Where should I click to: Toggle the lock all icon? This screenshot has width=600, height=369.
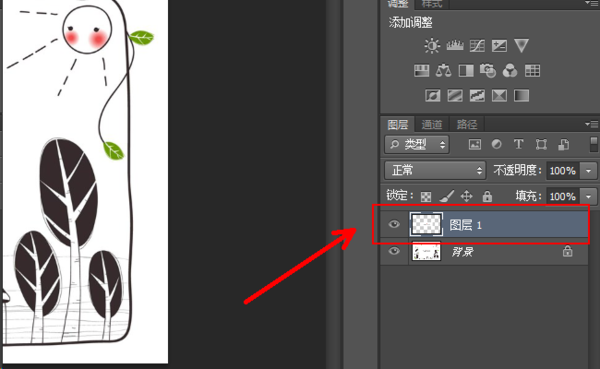pos(487,196)
